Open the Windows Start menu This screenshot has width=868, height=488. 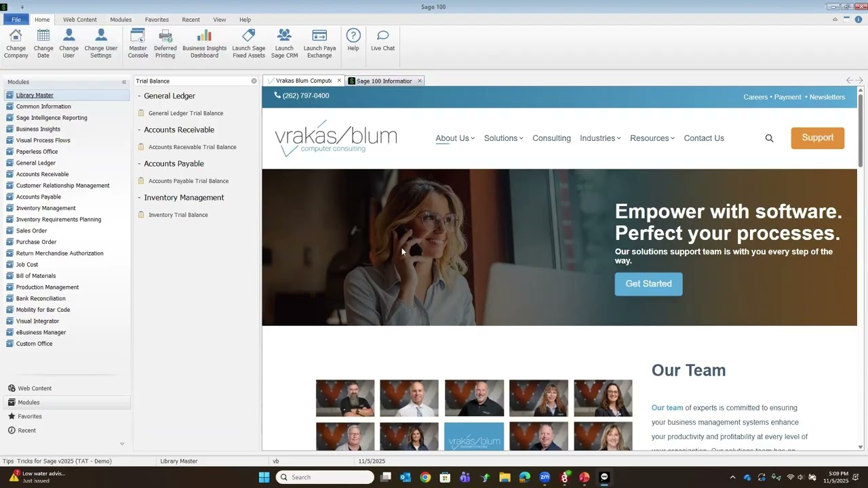[x=264, y=477]
